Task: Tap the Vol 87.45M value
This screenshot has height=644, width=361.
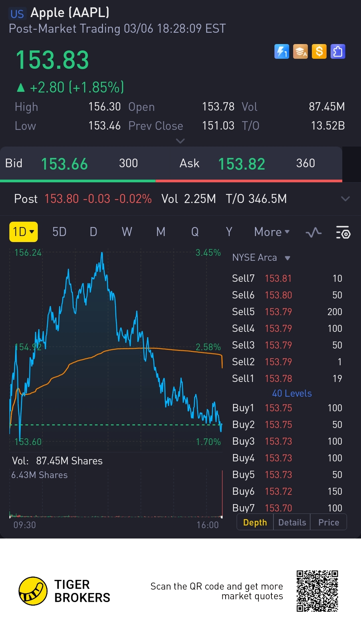Action: tap(327, 107)
